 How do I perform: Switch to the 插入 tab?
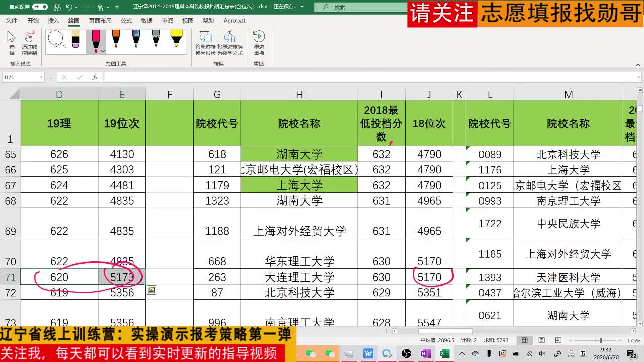(x=53, y=21)
